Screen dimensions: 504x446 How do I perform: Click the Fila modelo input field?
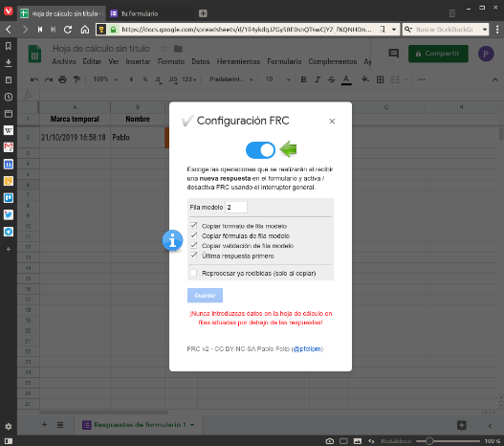point(236,207)
